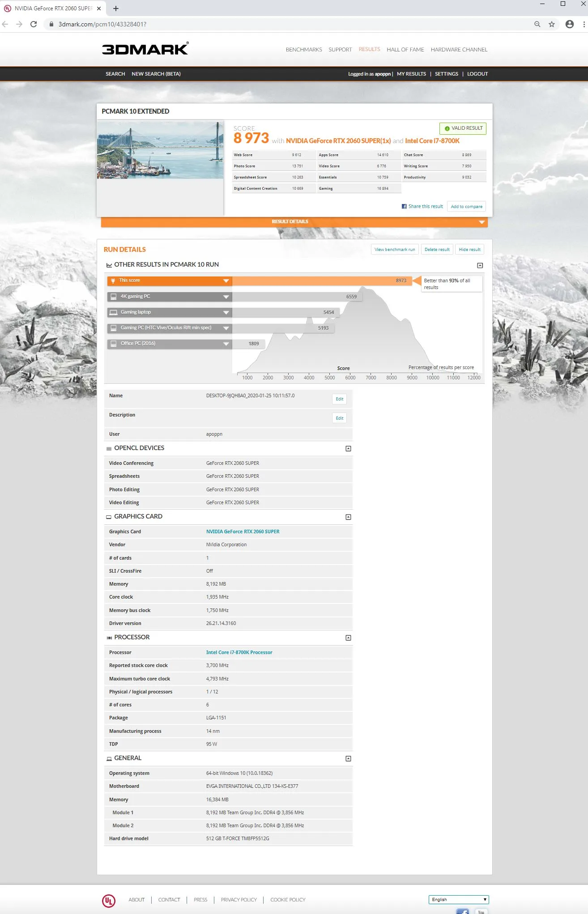Viewport: 588px width, 914px height.
Task: Open Press page in footer
Action: click(200, 900)
